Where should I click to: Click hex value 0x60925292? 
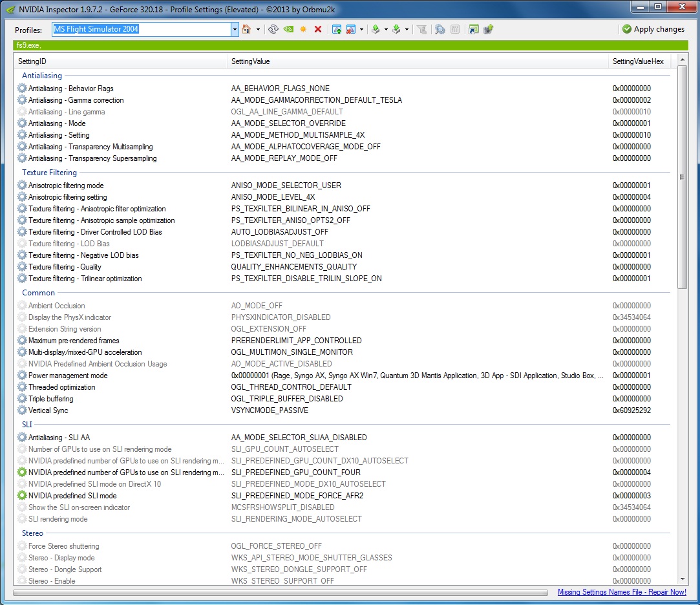point(631,410)
